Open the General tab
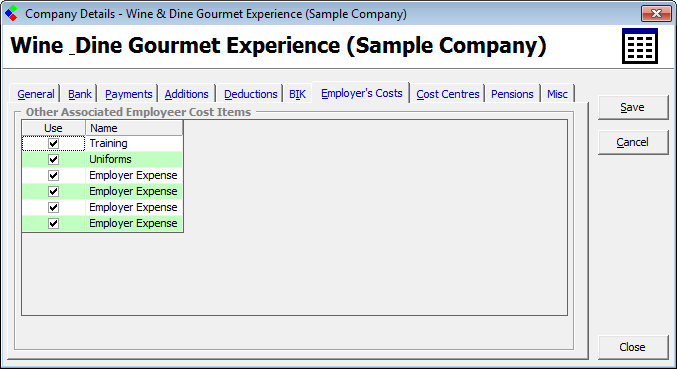The image size is (677, 369). click(x=36, y=94)
